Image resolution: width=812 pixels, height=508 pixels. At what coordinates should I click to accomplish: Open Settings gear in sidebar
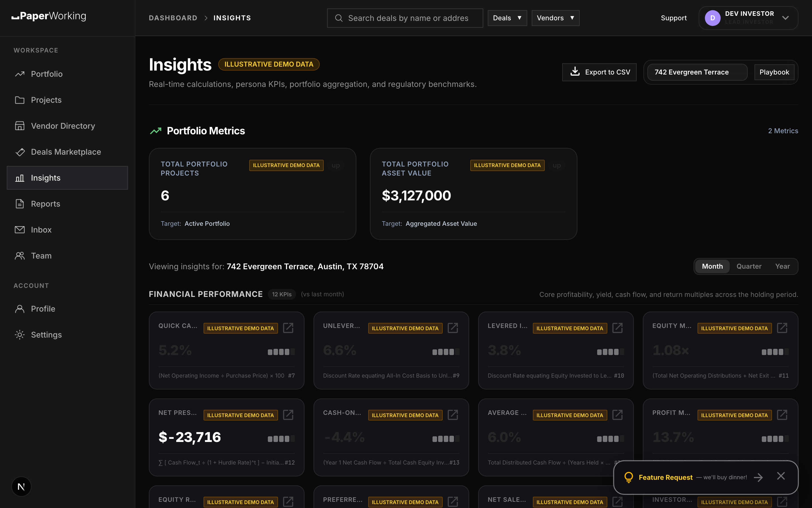click(x=20, y=335)
